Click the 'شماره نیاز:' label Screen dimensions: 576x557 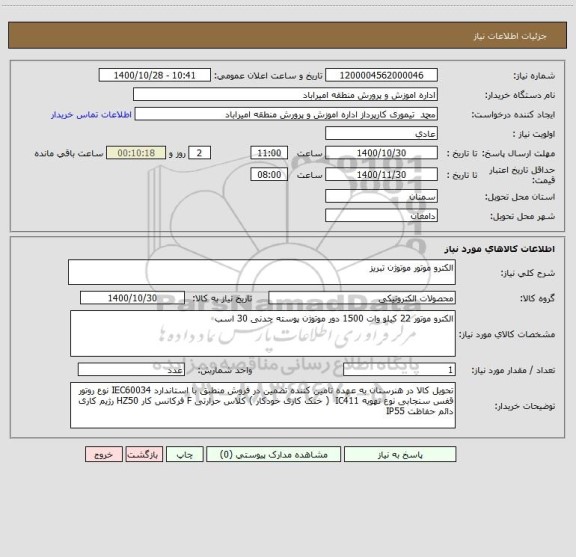pos(534,76)
